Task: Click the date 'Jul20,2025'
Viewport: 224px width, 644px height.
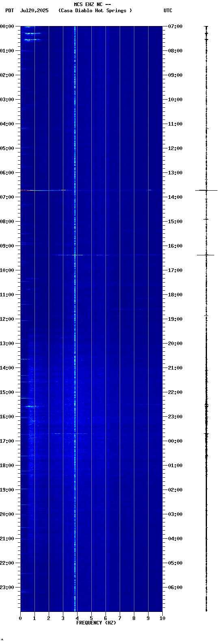Action: tap(34, 11)
